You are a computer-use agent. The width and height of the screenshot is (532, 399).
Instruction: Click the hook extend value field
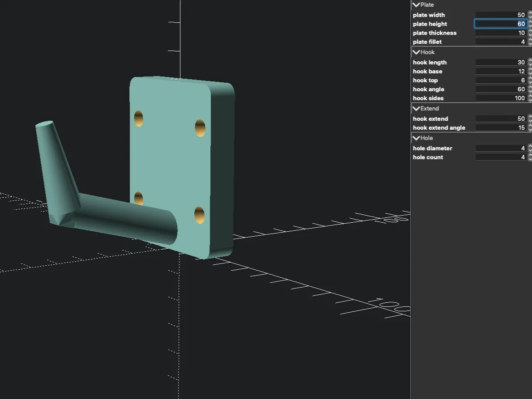(500, 119)
